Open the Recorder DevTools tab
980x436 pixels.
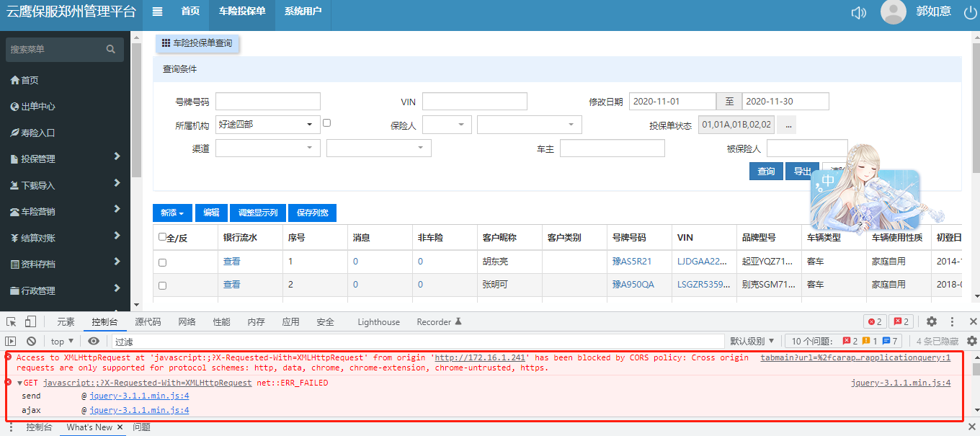pos(439,322)
